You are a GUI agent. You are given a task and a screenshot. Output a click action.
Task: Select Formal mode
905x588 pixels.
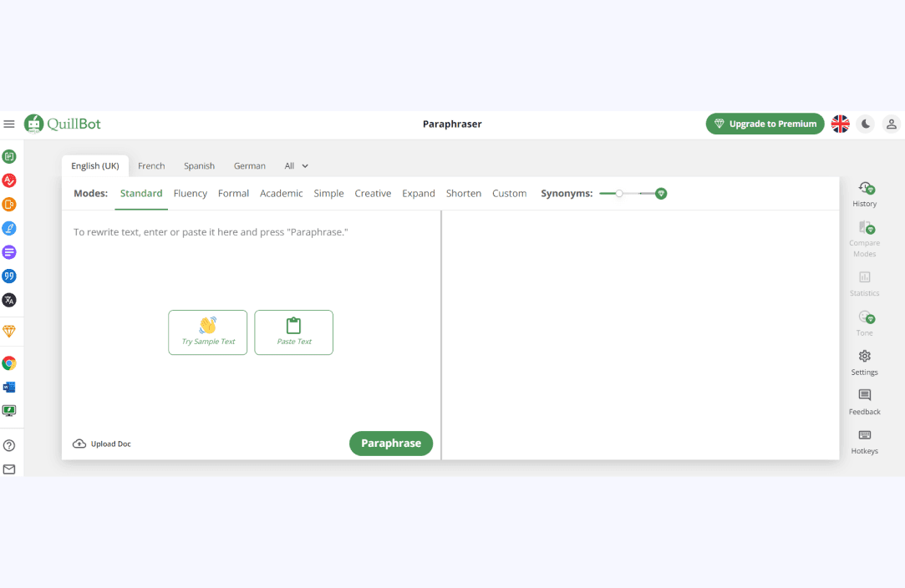point(233,193)
